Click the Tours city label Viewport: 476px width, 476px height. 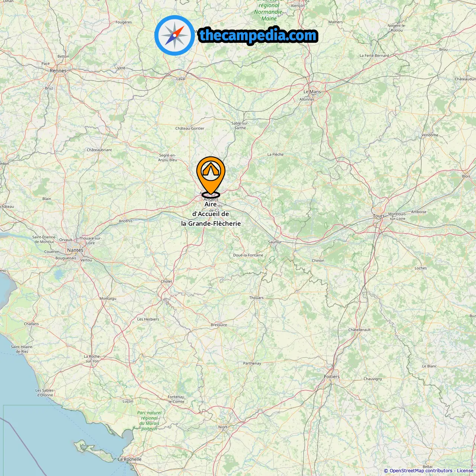point(379,216)
